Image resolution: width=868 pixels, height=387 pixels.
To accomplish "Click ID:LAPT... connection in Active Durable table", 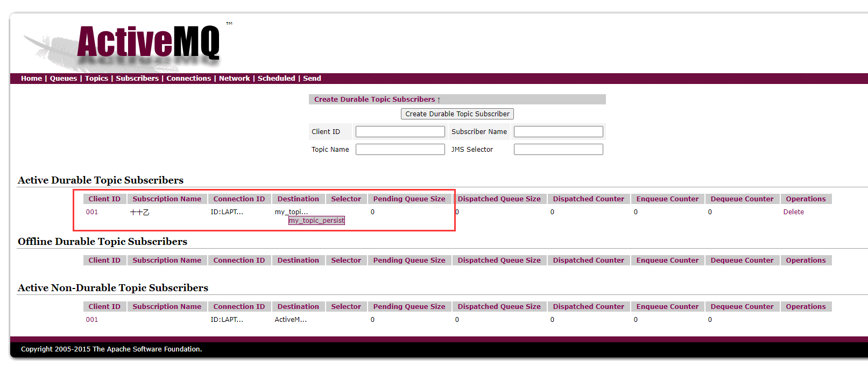I will pyautogui.click(x=227, y=212).
